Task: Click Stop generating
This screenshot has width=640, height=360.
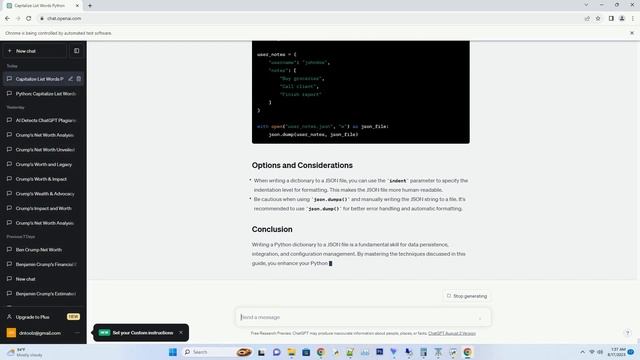Action: [467, 296]
